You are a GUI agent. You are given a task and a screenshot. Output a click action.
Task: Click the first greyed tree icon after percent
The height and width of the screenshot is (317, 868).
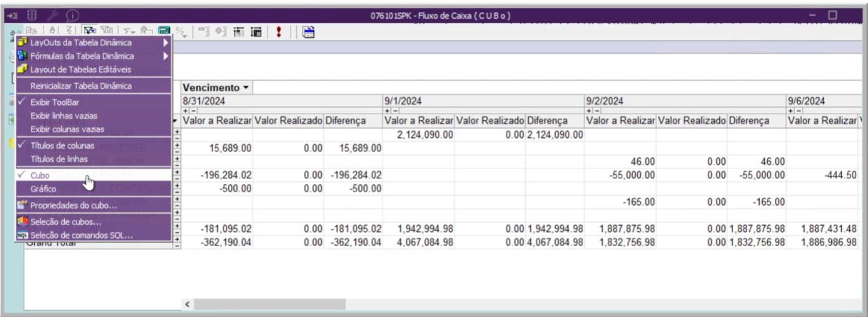point(204,30)
